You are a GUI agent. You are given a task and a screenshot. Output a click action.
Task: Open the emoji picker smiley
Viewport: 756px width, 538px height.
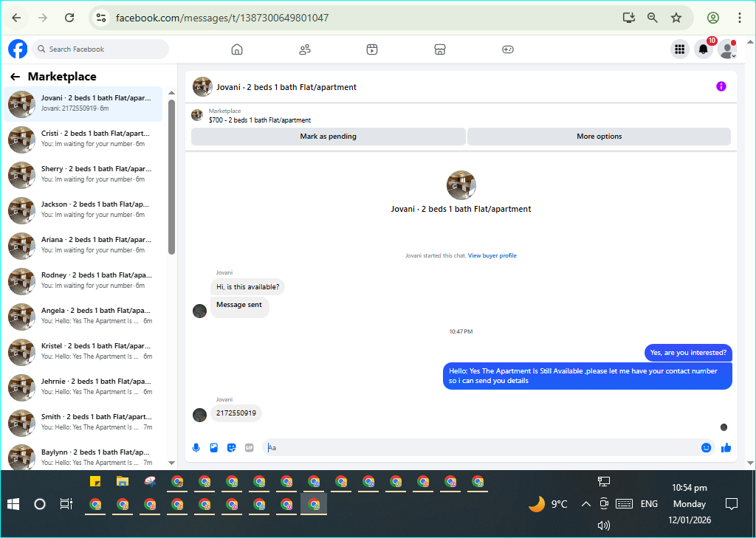pyautogui.click(x=707, y=448)
